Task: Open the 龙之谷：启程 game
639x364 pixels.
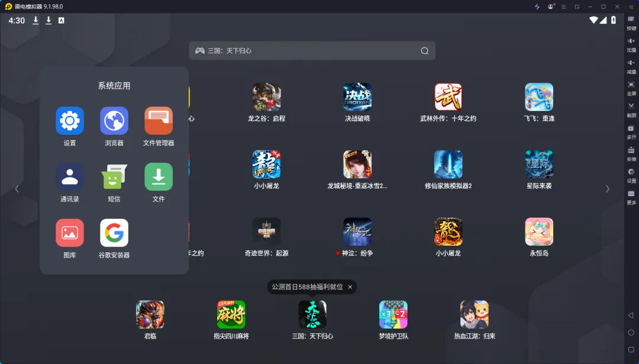Action: click(x=266, y=97)
